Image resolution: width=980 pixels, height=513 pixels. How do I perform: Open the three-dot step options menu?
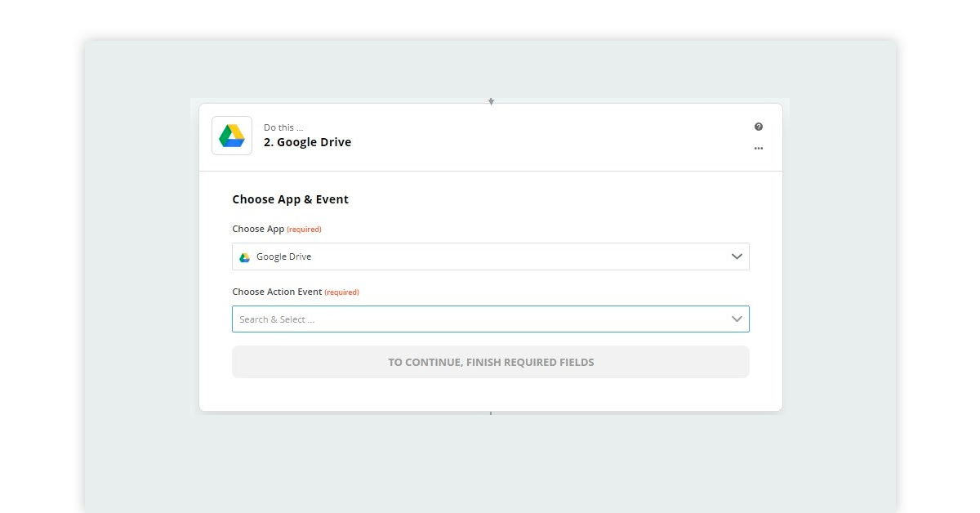point(759,148)
